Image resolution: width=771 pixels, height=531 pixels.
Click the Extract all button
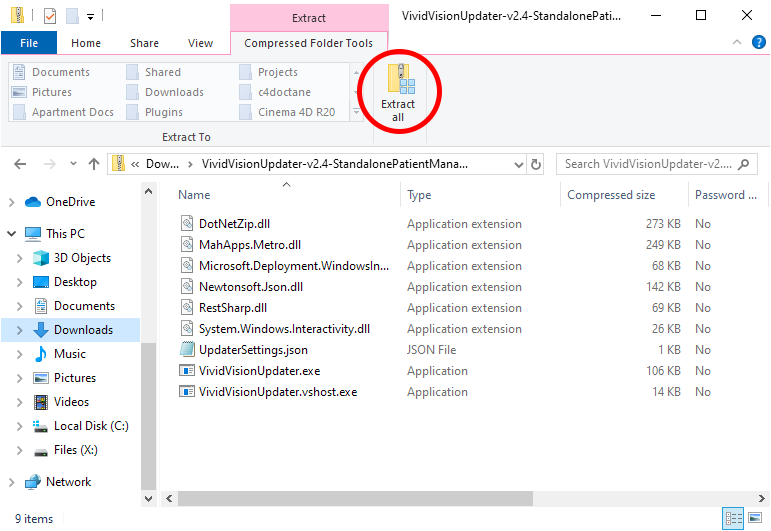point(398,93)
